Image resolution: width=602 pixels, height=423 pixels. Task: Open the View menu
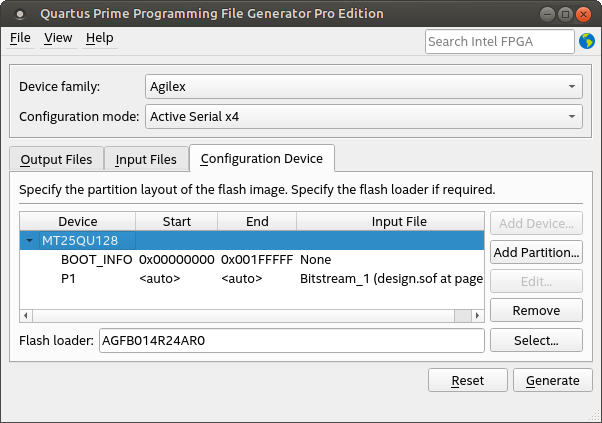[x=58, y=38]
